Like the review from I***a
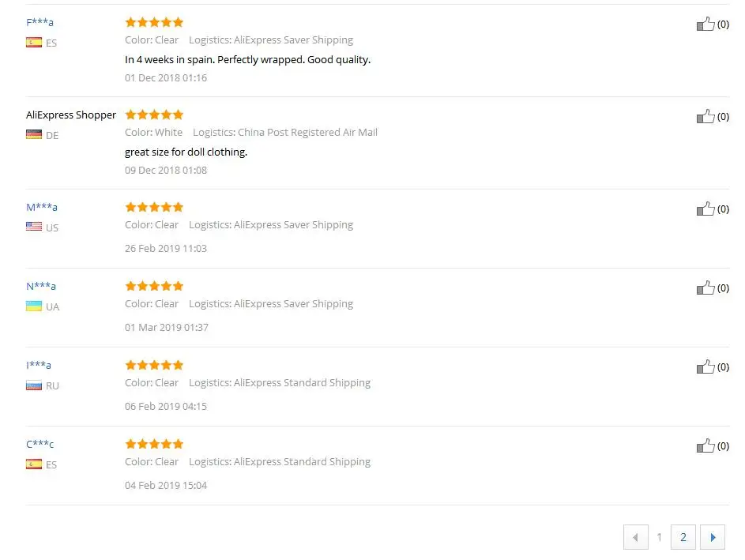The height and width of the screenshot is (560, 745). tap(705, 367)
